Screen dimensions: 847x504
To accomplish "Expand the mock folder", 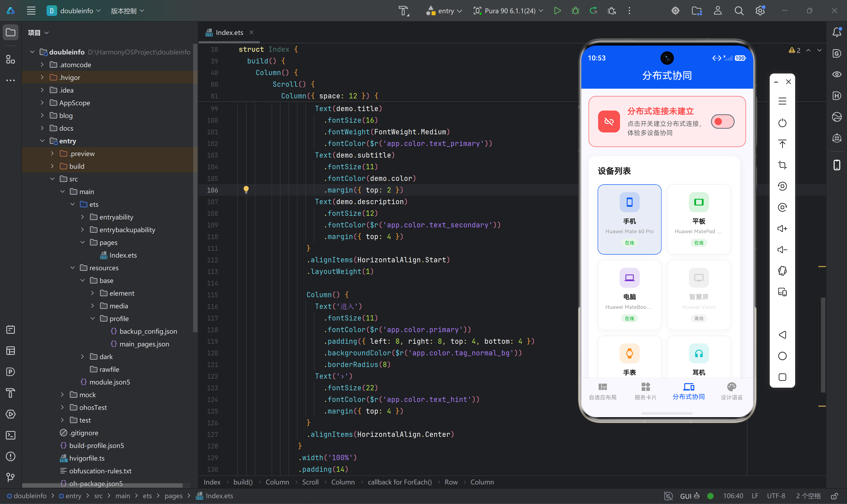I will point(62,395).
